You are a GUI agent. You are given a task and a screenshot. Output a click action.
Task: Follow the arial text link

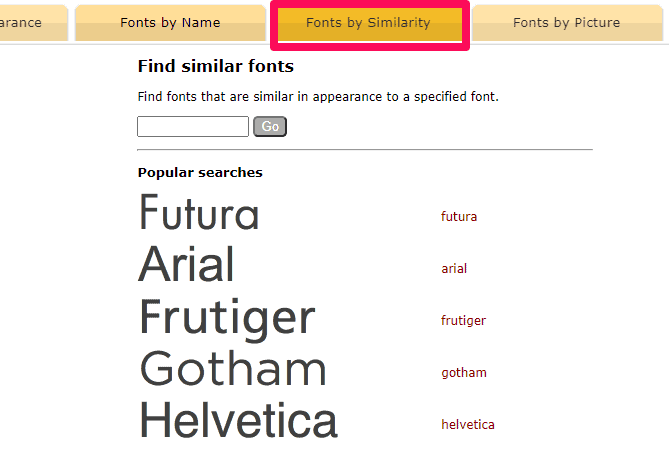pos(454,269)
